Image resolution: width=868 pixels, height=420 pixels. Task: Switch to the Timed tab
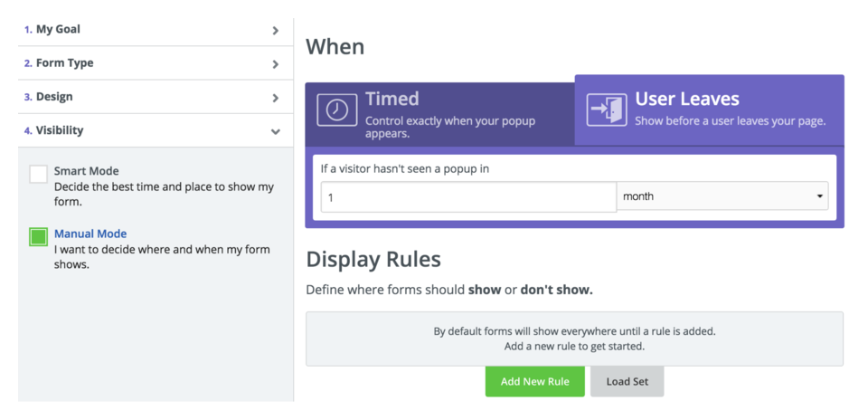point(440,114)
